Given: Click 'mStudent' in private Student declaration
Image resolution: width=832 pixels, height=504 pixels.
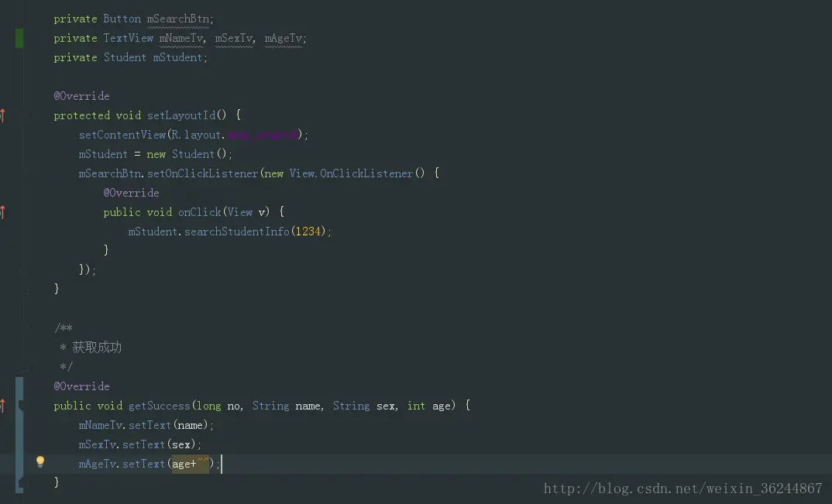Looking at the screenshot, I should (177, 57).
